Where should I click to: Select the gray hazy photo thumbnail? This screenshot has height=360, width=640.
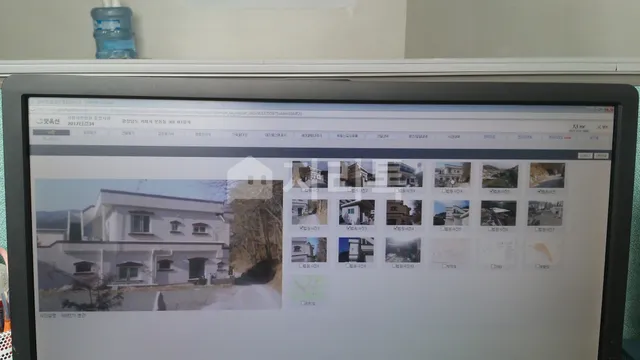403,250
